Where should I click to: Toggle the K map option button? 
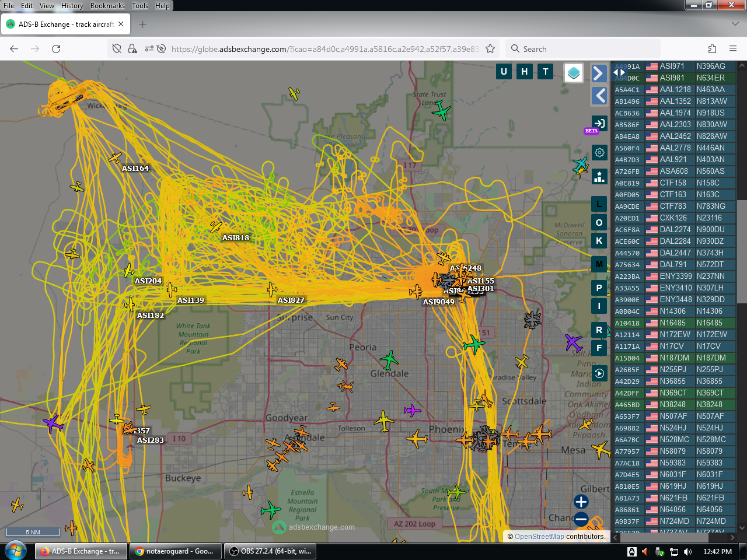[599, 240]
